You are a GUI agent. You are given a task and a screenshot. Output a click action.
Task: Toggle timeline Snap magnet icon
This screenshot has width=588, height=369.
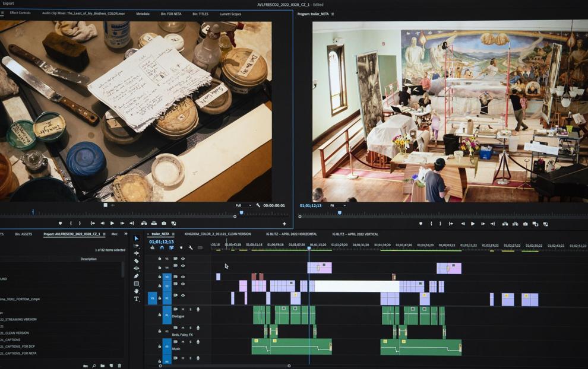pyautogui.click(x=162, y=247)
